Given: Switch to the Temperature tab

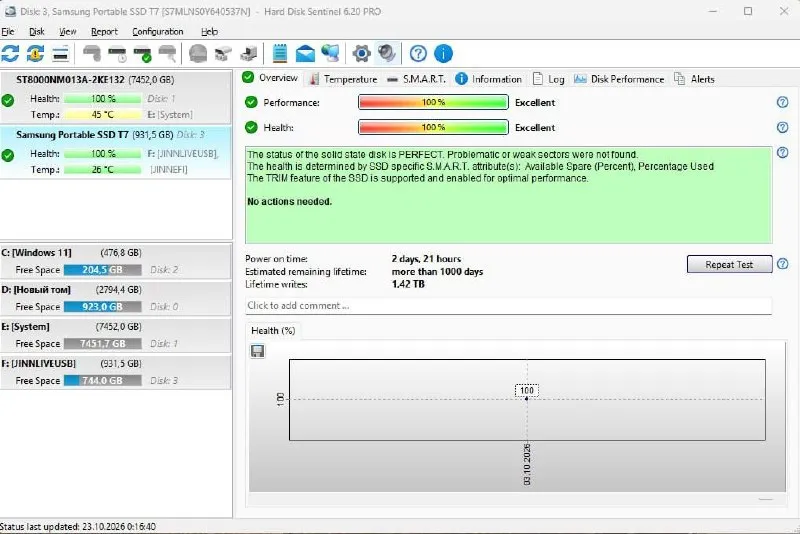Looking at the screenshot, I should pos(343,79).
